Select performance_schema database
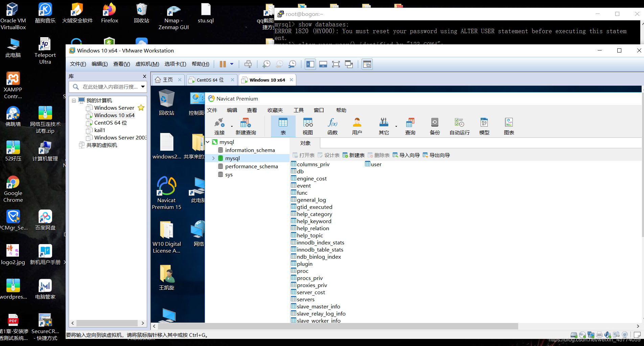Viewport: 644px width, 346px height. pos(251,166)
